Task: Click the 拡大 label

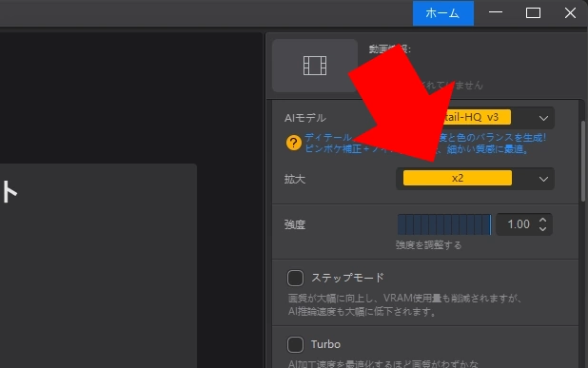Action: pos(295,179)
